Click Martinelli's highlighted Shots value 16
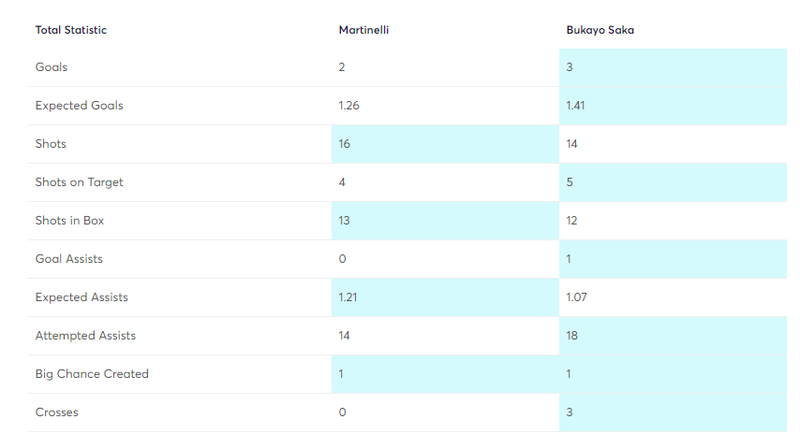The width and height of the screenshot is (800, 434). (344, 144)
